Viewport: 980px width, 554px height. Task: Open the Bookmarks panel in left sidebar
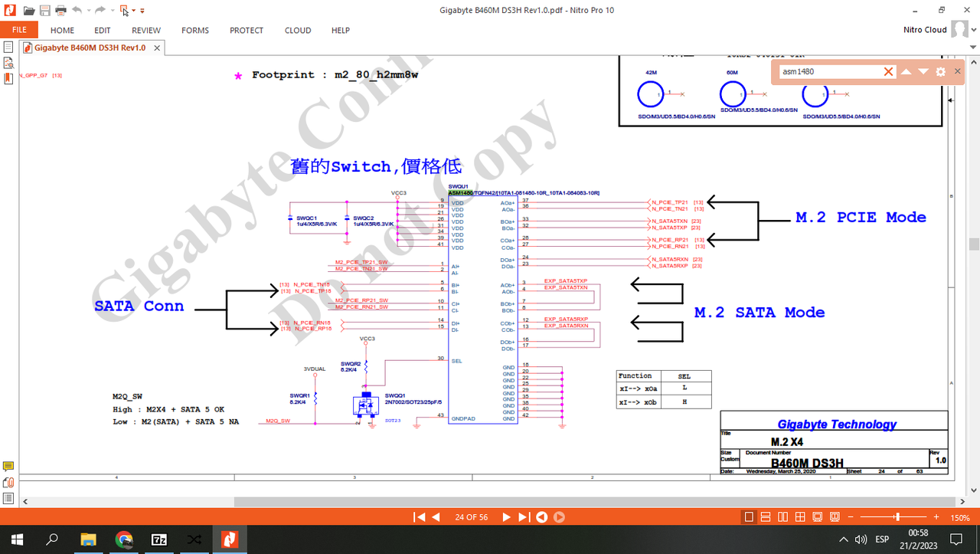click(x=8, y=78)
